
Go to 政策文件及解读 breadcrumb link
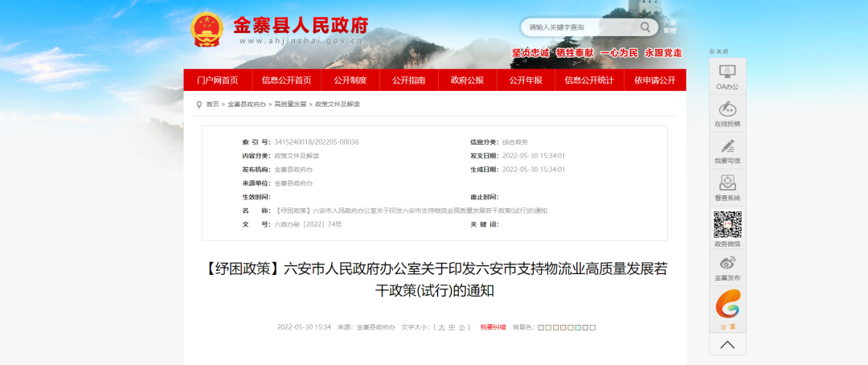pyautogui.click(x=337, y=105)
